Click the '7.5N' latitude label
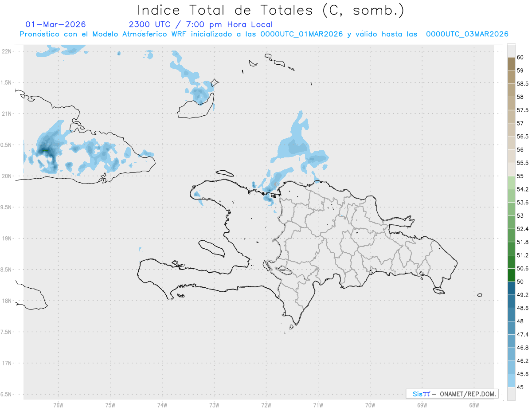This screenshot has width=532, height=411. point(7,332)
